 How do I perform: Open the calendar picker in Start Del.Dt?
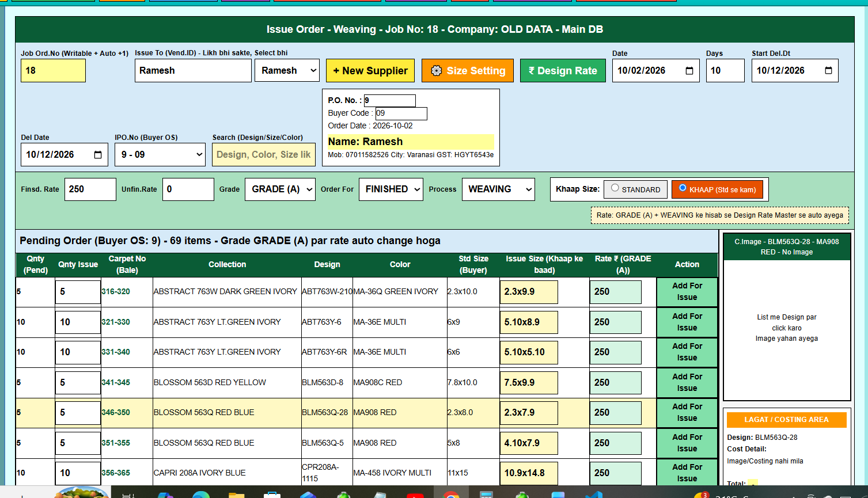[828, 71]
